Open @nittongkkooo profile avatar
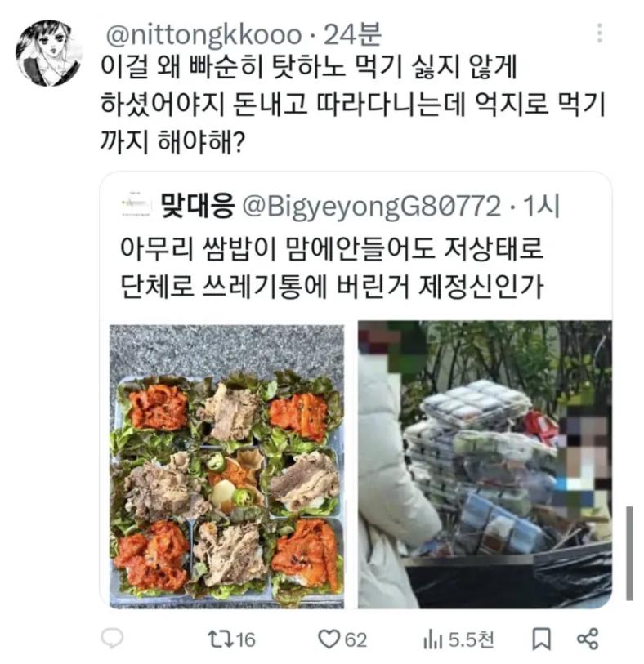The width and height of the screenshot is (644, 664). coord(48,53)
